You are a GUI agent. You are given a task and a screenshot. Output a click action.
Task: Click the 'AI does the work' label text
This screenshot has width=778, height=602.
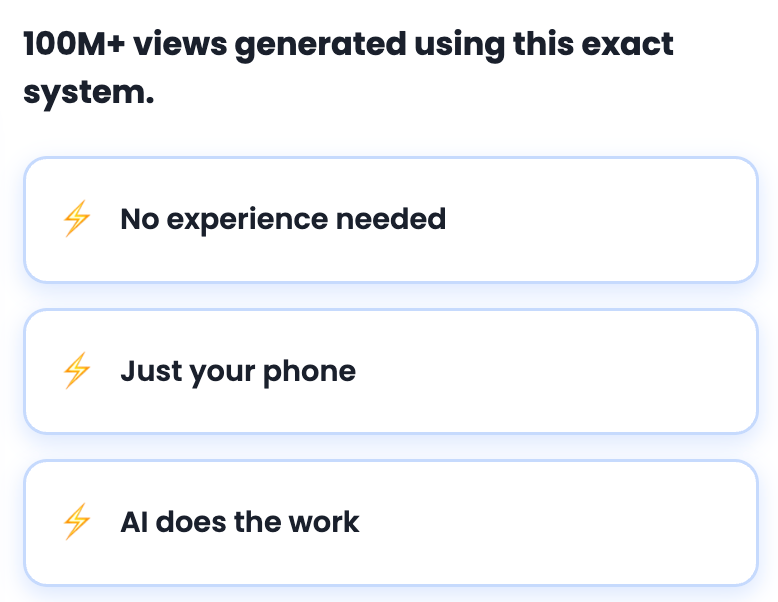point(239,522)
